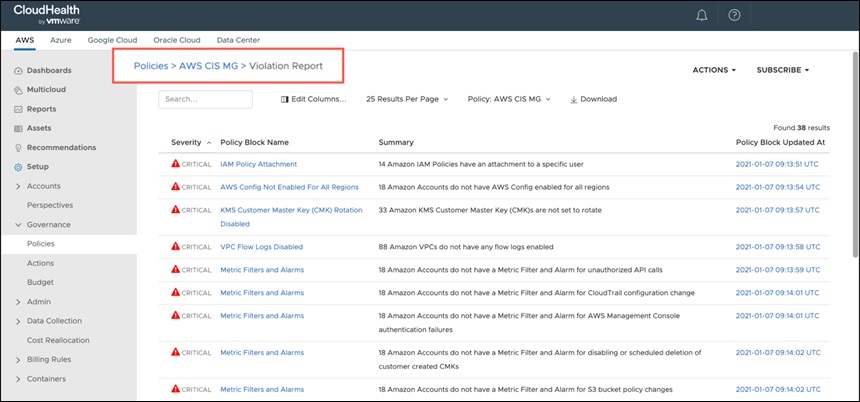Click the Assets sidebar icon
860x402 pixels.
click(x=18, y=128)
